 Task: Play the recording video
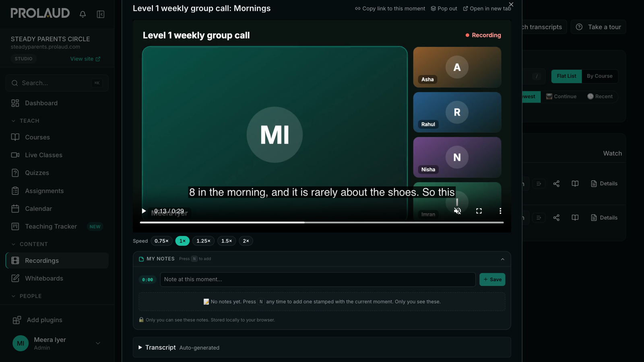tap(144, 211)
